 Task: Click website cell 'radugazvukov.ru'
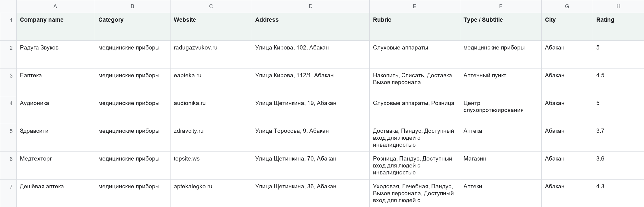(211, 54)
